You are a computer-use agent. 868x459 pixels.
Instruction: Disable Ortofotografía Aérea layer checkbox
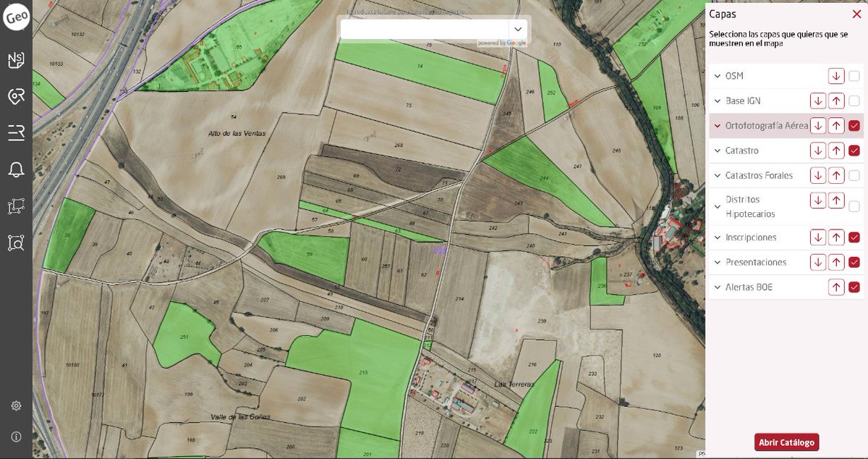click(x=854, y=126)
